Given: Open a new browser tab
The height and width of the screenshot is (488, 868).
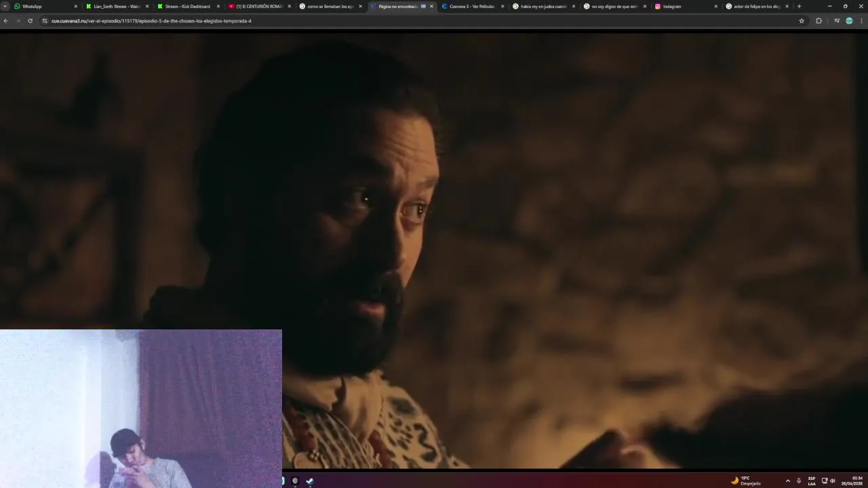Looking at the screenshot, I should 799,6.
